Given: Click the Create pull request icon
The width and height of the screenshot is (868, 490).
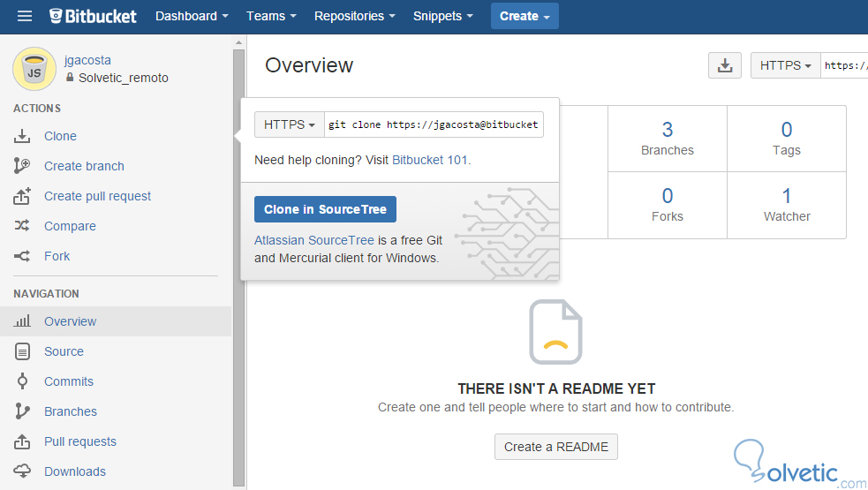Looking at the screenshot, I should coord(22,196).
